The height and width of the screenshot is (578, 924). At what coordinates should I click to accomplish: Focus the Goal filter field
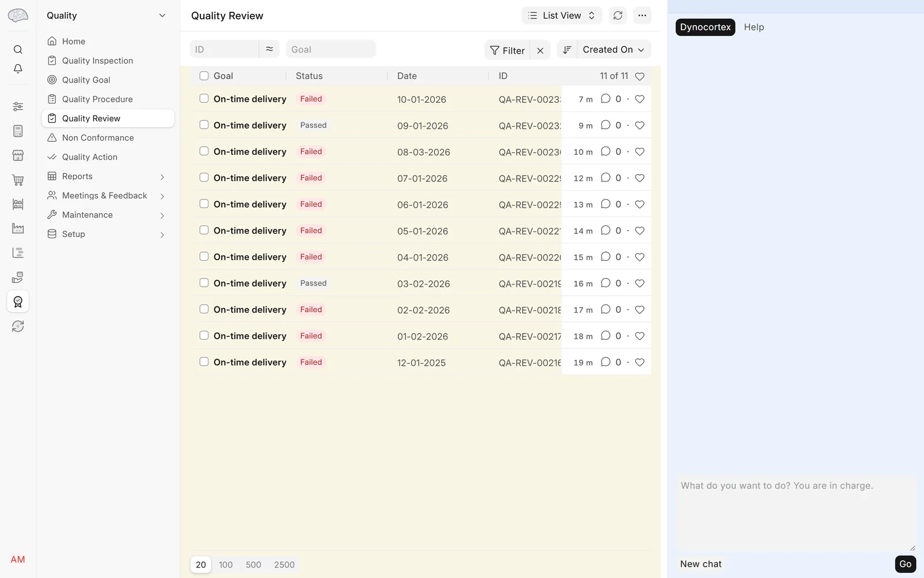pos(331,49)
